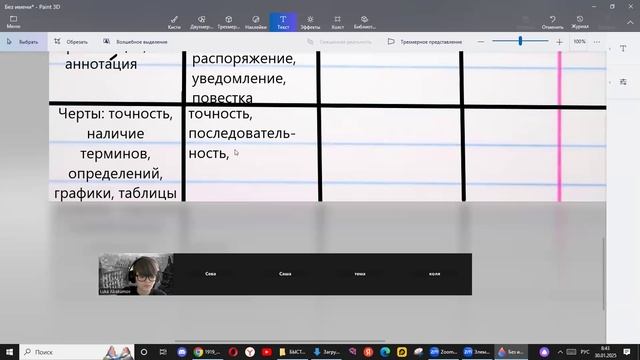The width and height of the screenshot is (640, 360).
Task: Open the History panel
Action: click(x=580, y=22)
